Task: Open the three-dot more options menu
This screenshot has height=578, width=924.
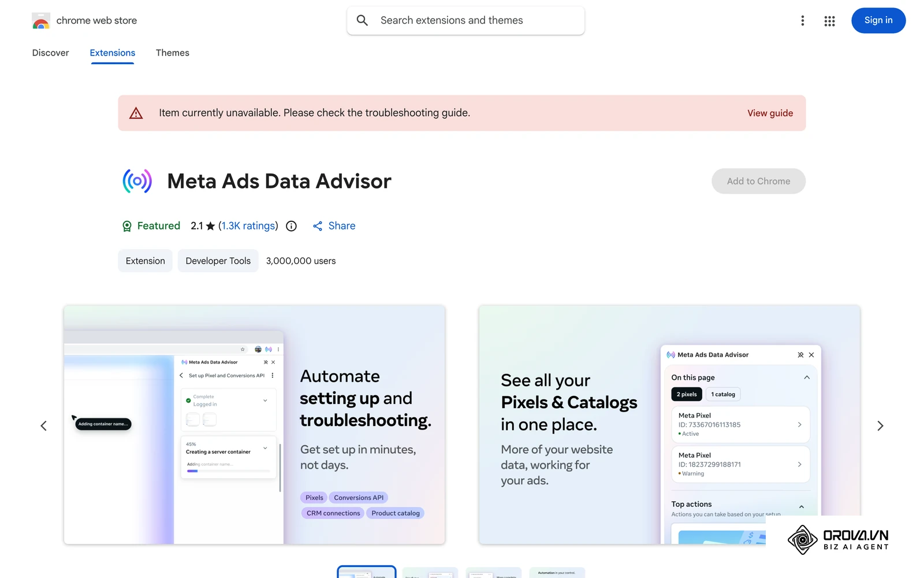Action: click(x=802, y=21)
